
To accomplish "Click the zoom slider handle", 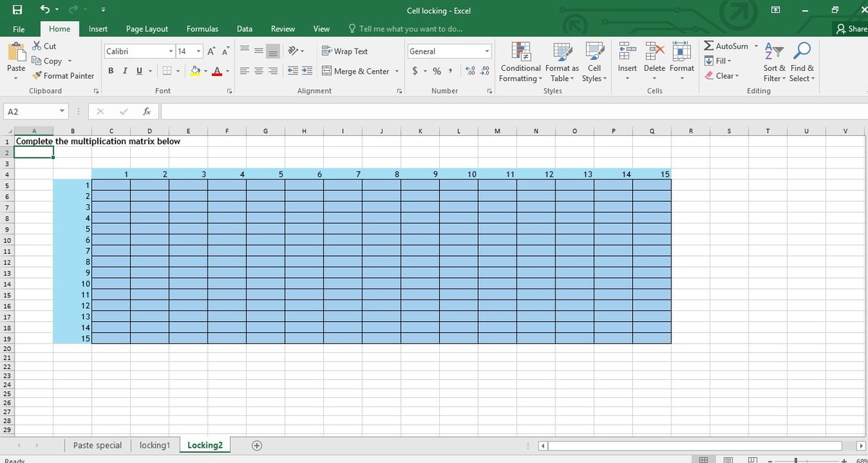I will (796, 460).
